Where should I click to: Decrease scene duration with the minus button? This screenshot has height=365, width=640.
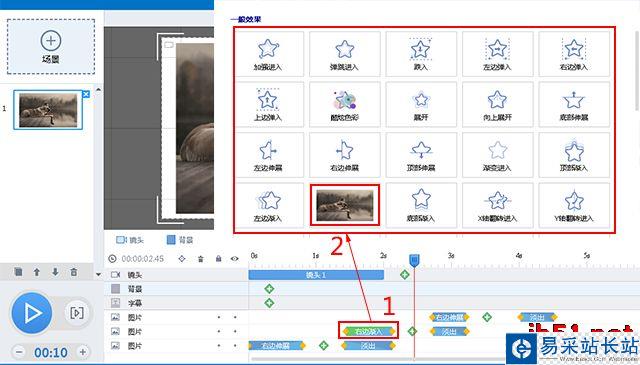[x=19, y=352]
